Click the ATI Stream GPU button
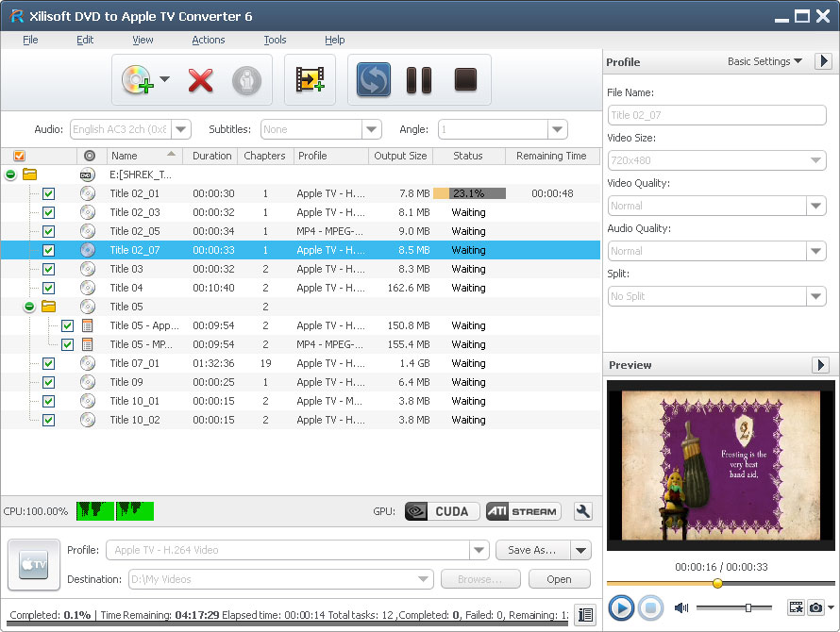This screenshot has width=840, height=632. click(523, 511)
